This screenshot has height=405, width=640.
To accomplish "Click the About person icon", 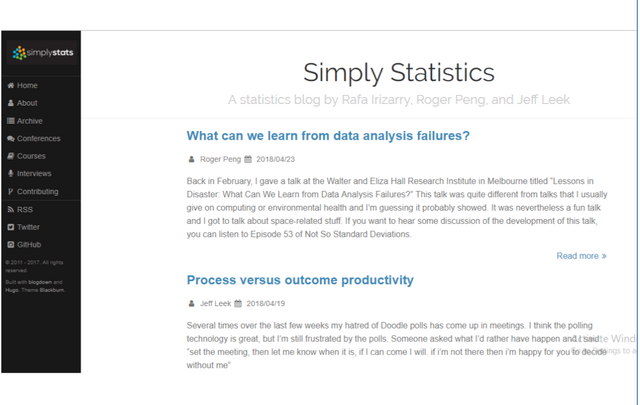I will [10, 103].
